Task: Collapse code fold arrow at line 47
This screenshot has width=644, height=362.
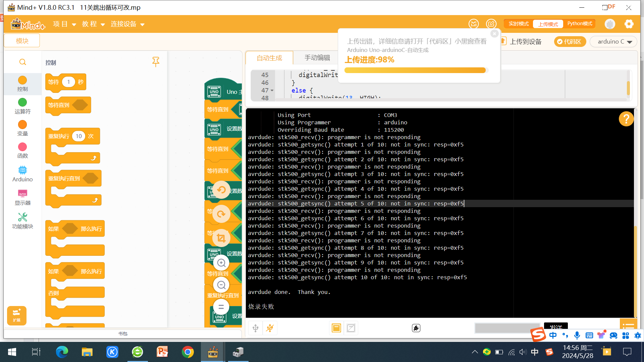Action: pos(272,90)
